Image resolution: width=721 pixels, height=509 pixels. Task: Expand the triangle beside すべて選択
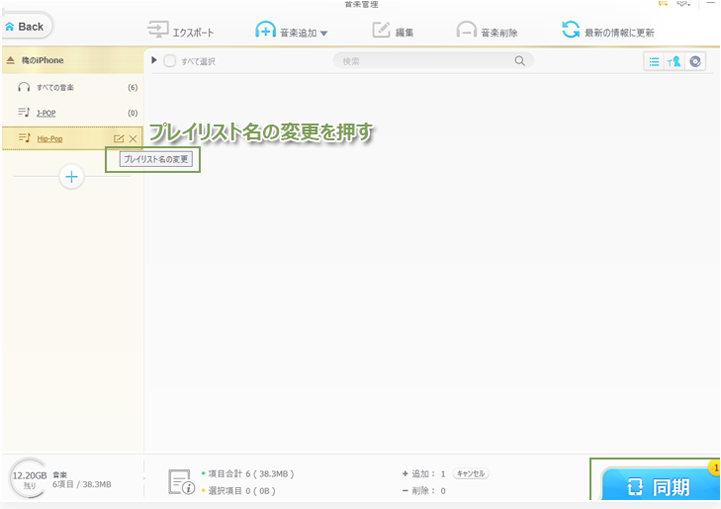[x=154, y=61]
